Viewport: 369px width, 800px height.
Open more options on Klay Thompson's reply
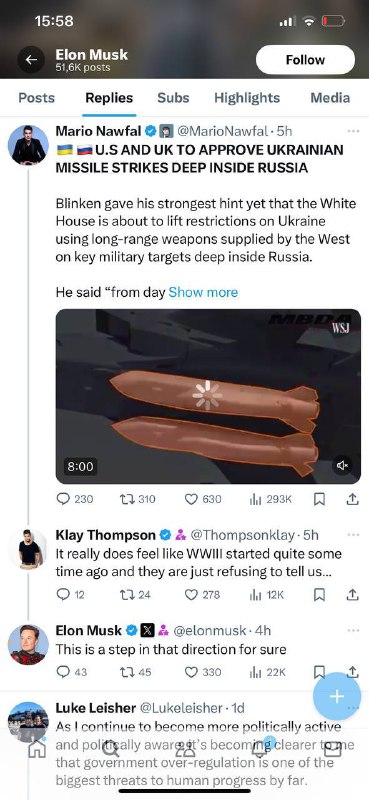[x=353, y=535]
